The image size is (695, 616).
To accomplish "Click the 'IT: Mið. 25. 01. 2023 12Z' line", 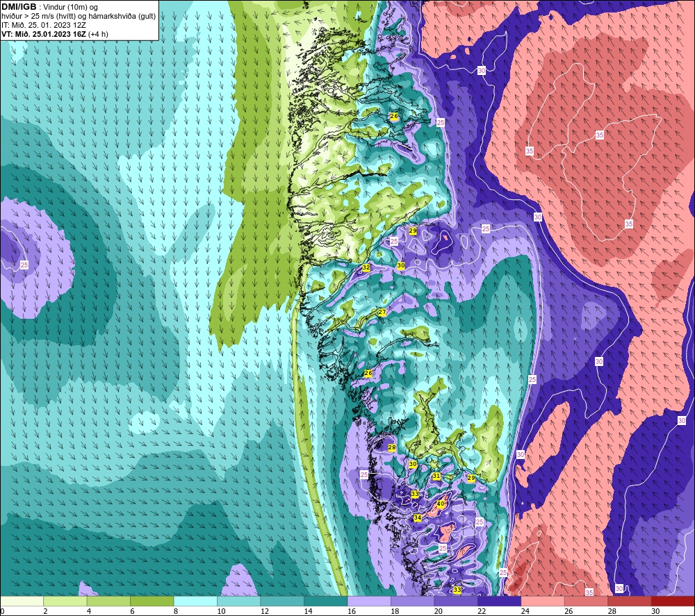I will coord(43,25).
